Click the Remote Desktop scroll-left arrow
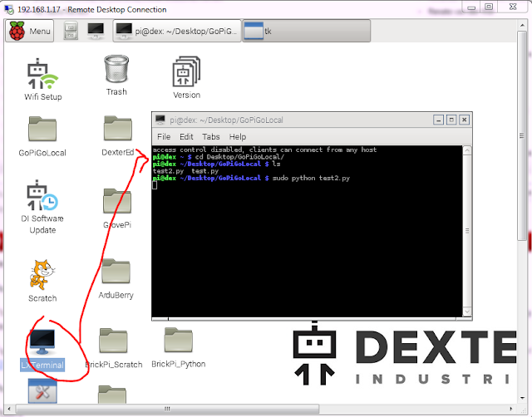 [x=9, y=409]
